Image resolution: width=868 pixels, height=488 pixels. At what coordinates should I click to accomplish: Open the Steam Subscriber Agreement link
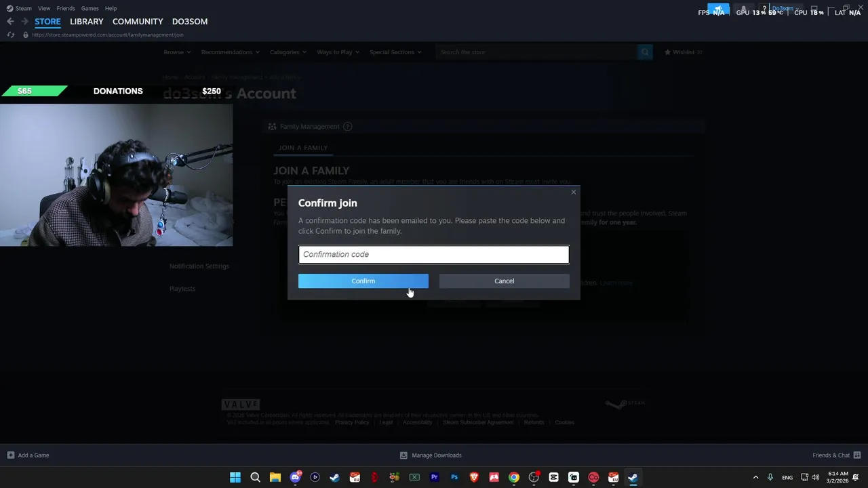coord(478,422)
